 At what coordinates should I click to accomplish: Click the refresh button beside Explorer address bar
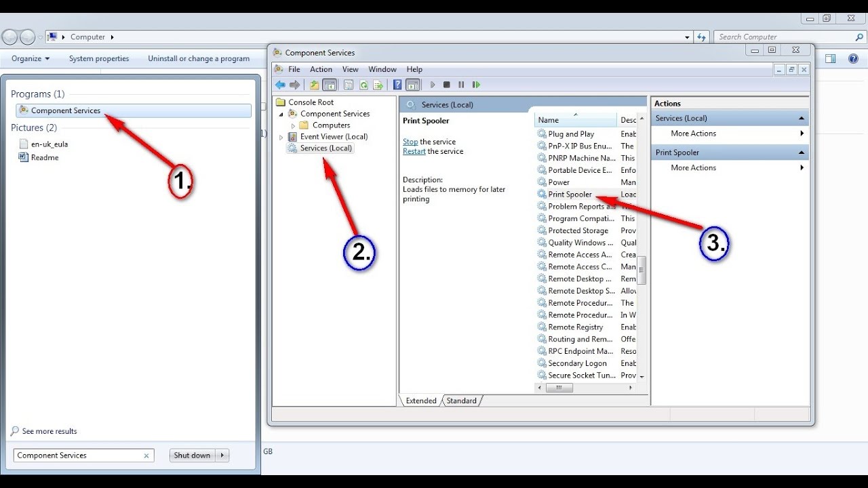[x=702, y=37]
